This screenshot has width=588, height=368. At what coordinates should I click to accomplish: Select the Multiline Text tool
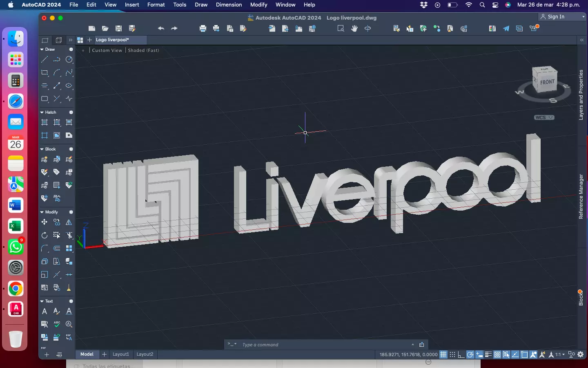(x=45, y=311)
